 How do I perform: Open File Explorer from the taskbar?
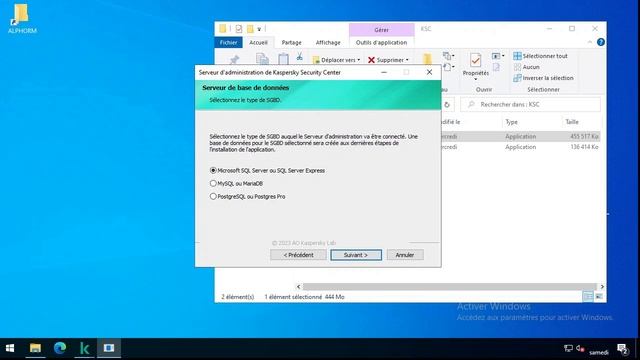35,348
